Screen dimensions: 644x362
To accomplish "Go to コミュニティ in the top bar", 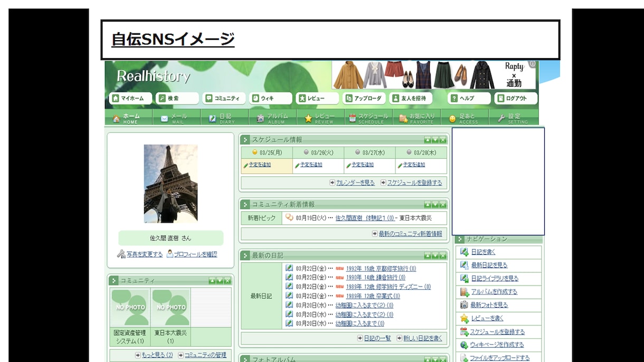I will coord(224,98).
